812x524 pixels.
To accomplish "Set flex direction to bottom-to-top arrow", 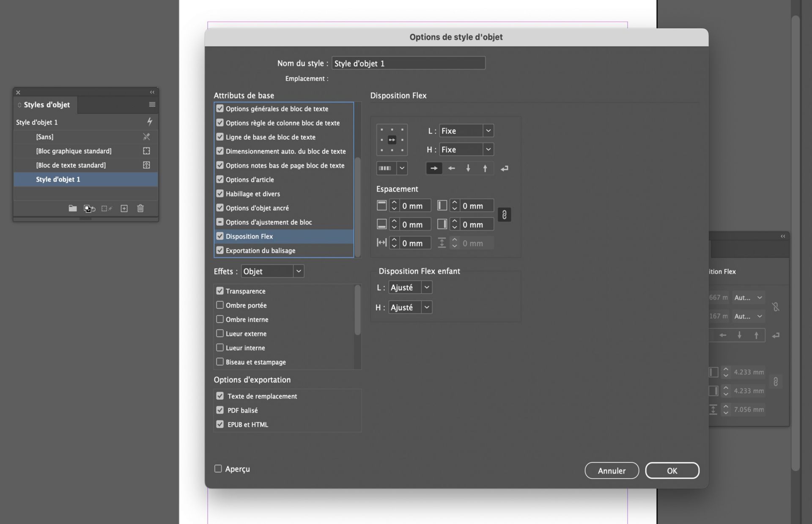I will [x=485, y=168].
